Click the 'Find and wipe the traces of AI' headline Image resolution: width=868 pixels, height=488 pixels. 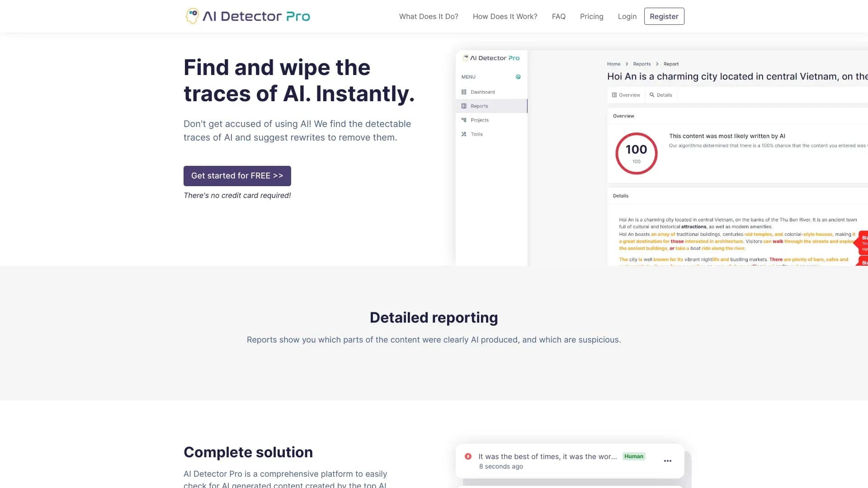299,80
